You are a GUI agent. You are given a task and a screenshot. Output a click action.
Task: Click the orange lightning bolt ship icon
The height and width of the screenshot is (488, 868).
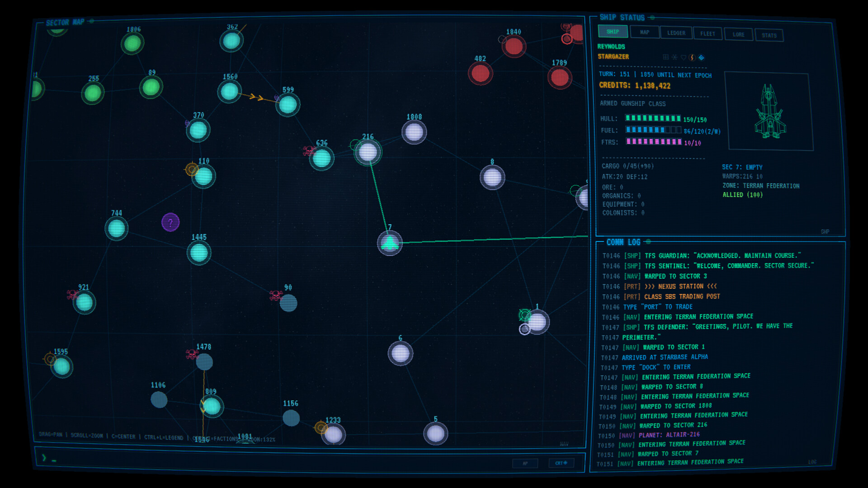[x=692, y=57]
